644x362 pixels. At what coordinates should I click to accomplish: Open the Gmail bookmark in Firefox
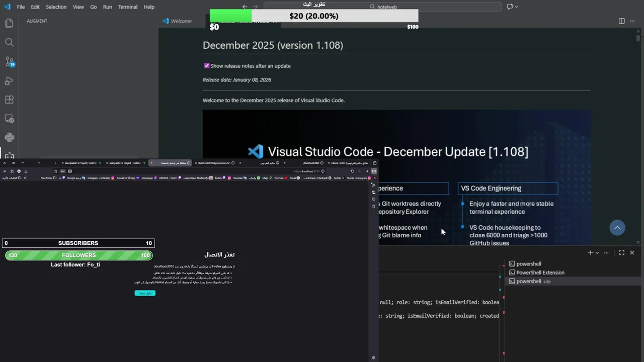294,178
